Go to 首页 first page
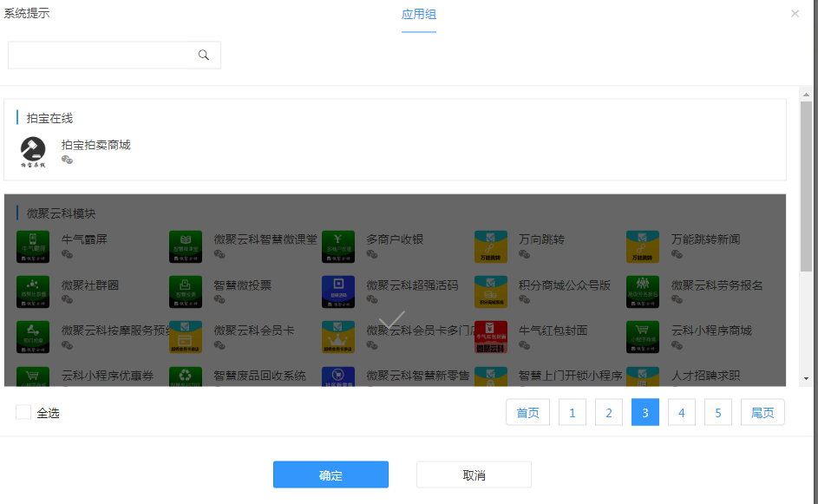The width and height of the screenshot is (818, 504). coord(527,412)
